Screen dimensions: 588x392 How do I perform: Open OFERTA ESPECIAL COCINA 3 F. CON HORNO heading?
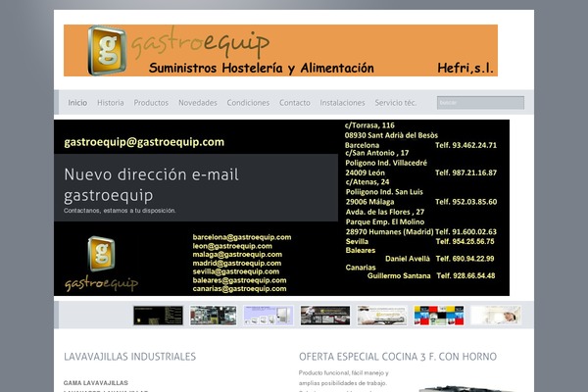click(398, 357)
